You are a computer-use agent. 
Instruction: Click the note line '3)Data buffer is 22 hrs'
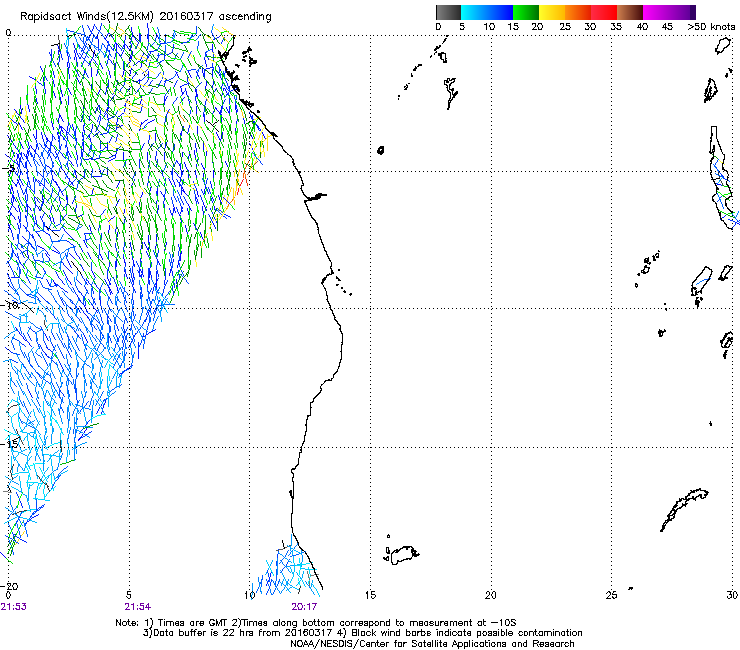pos(362,633)
